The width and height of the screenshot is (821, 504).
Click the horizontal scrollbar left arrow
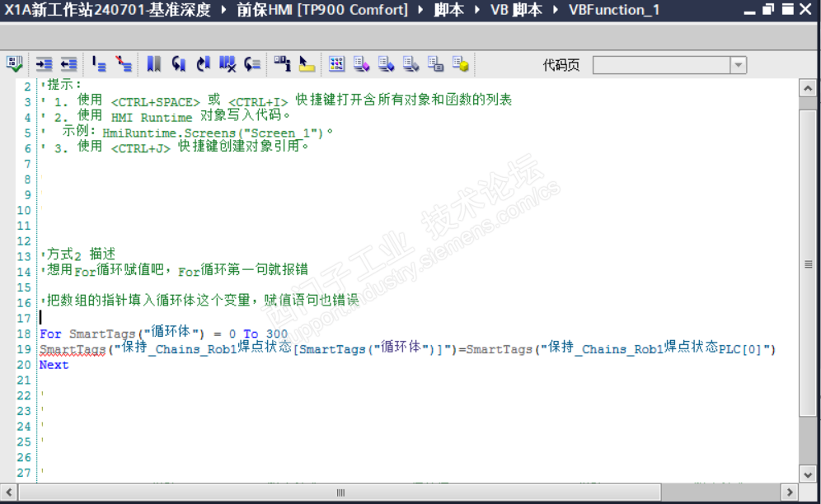pyautogui.click(x=9, y=492)
